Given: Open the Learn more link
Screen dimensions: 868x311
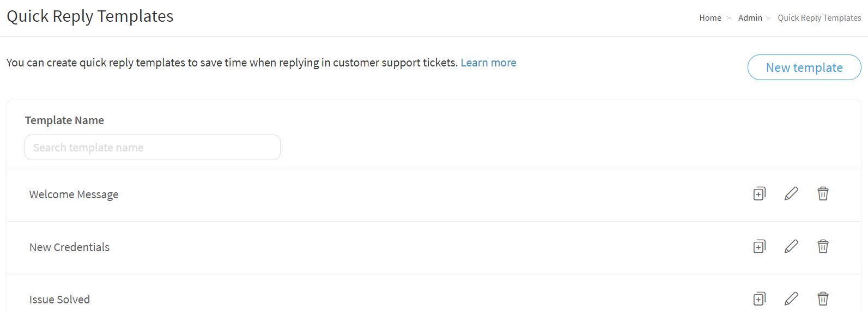Looking at the screenshot, I should pos(488,63).
